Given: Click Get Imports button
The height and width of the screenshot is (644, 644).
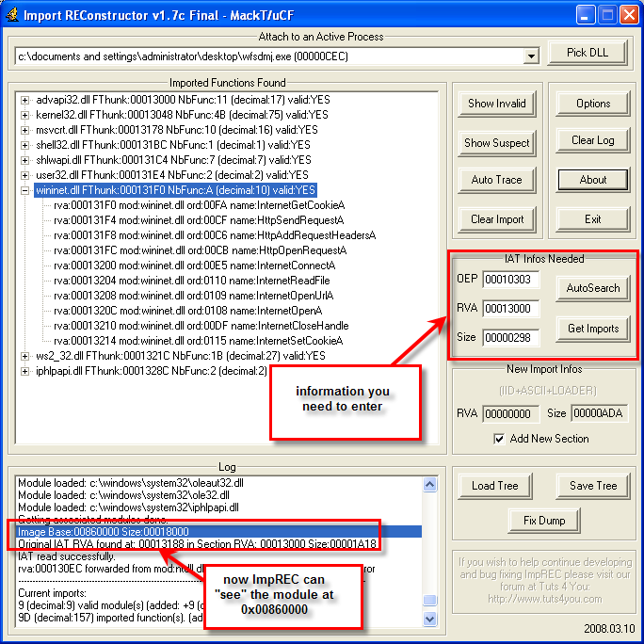Looking at the screenshot, I should click(x=593, y=329).
